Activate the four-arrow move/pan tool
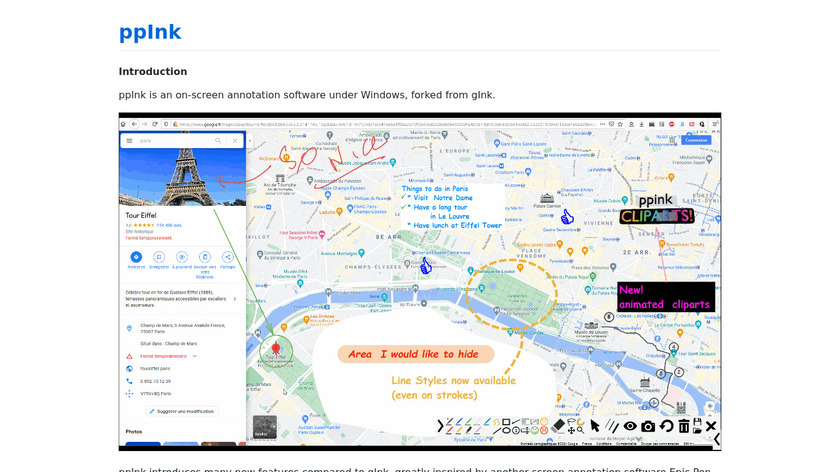Viewport: 840px width, 472px height. 571,431
